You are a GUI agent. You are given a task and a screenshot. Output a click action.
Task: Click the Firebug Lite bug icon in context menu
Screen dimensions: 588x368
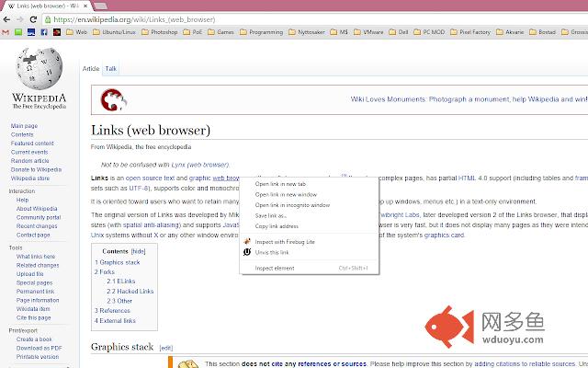[x=247, y=241]
